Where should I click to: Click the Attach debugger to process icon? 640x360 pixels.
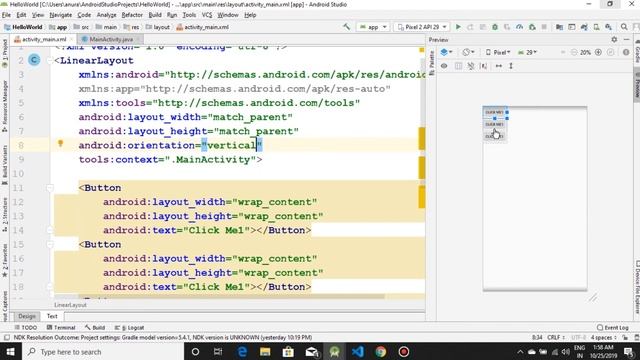coord(532,27)
